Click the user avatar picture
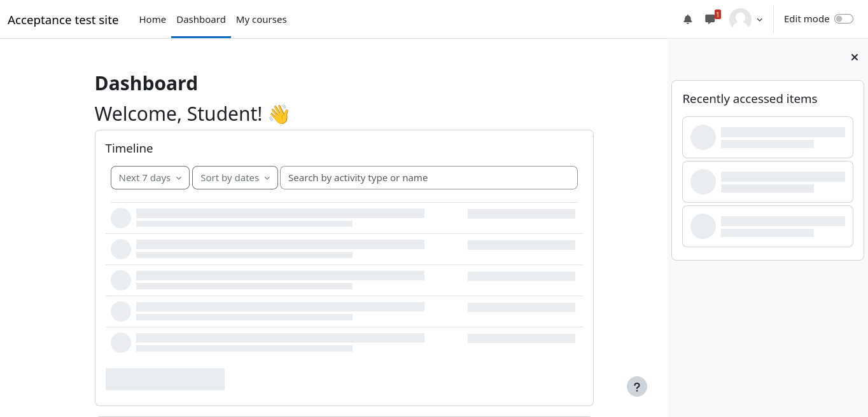The image size is (868, 417). pos(740,19)
